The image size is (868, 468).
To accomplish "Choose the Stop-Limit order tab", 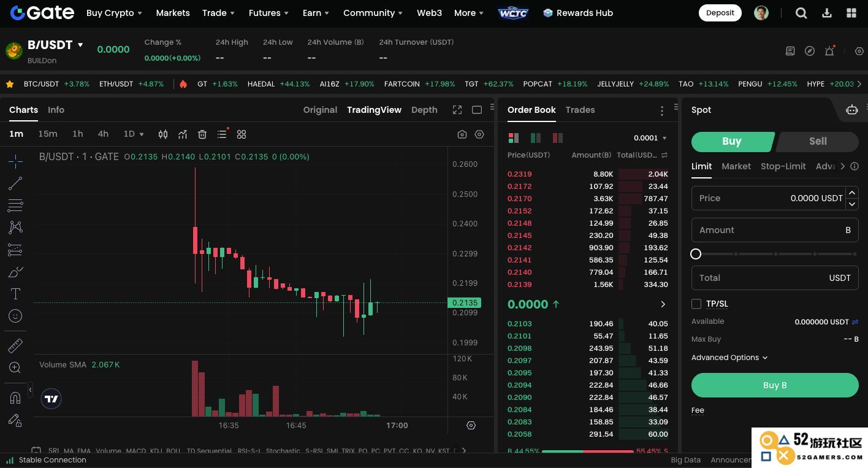I will [x=783, y=166].
